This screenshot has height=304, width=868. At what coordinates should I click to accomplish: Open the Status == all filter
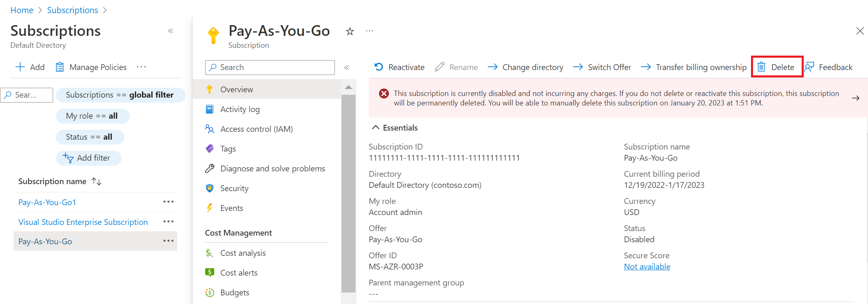click(89, 137)
